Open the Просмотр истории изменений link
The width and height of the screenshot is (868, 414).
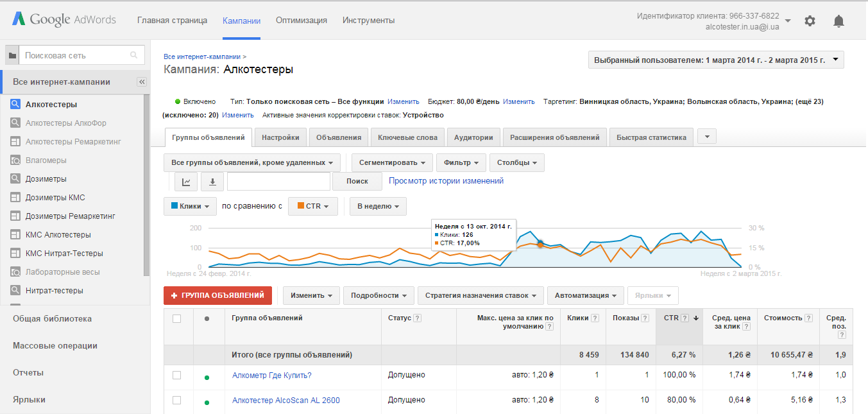click(447, 181)
